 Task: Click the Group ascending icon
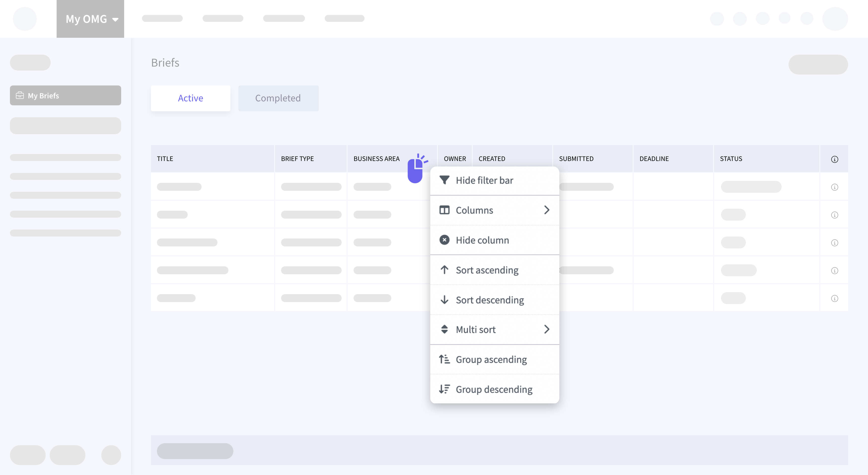[444, 359]
